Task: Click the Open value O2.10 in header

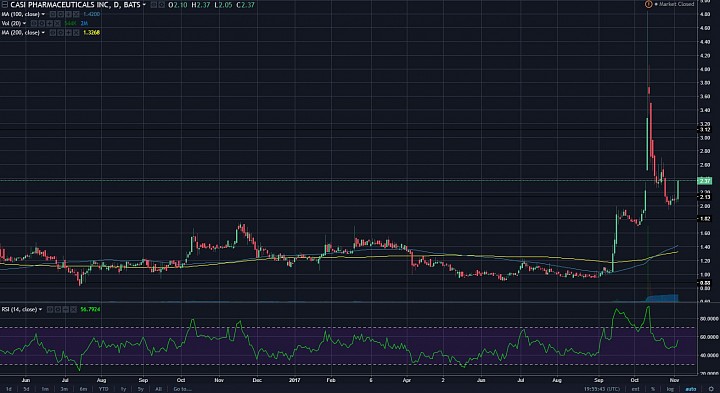Action: (x=178, y=5)
